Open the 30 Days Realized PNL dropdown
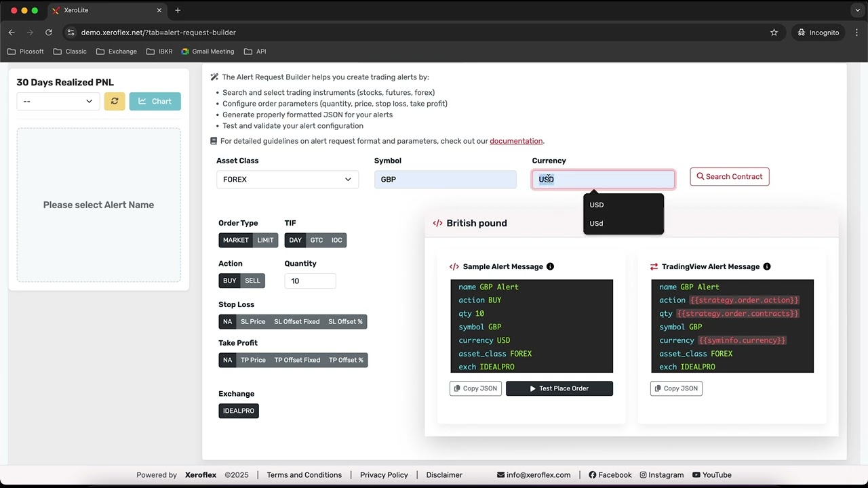868x488 pixels. click(58, 101)
